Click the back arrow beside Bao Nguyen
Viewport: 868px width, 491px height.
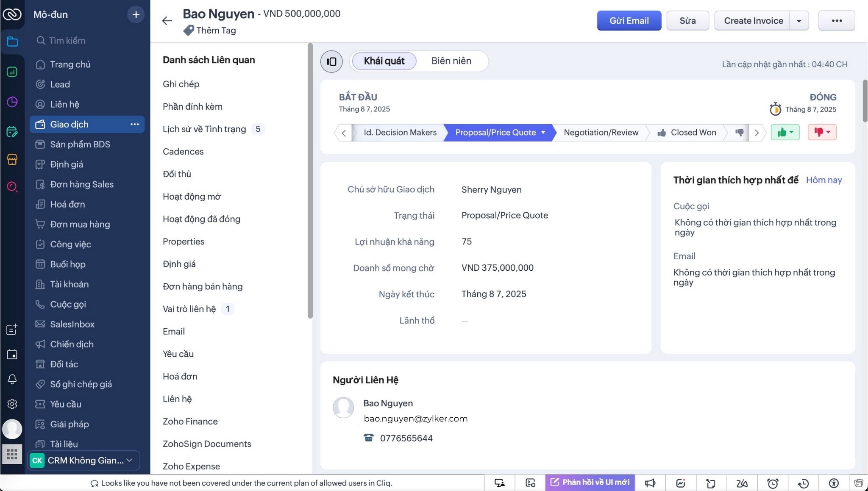pyautogui.click(x=167, y=21)
